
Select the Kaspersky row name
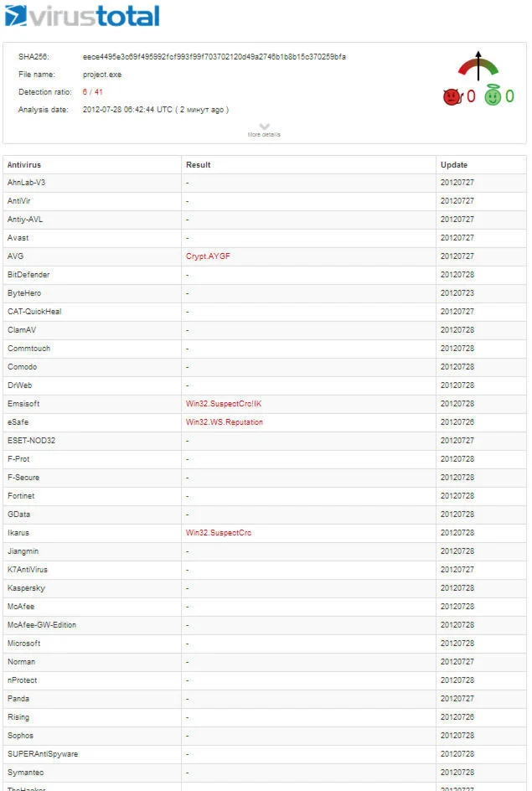[25, 588]
